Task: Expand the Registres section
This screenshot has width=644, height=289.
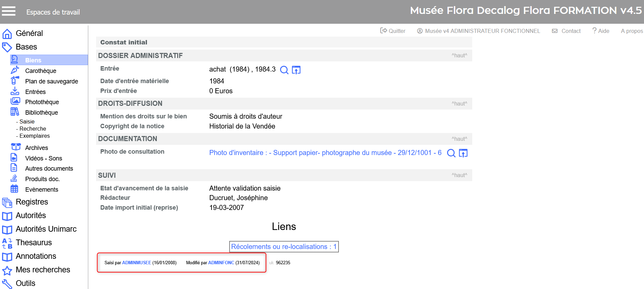Action: pyautogui.click(x=32, y=202)
